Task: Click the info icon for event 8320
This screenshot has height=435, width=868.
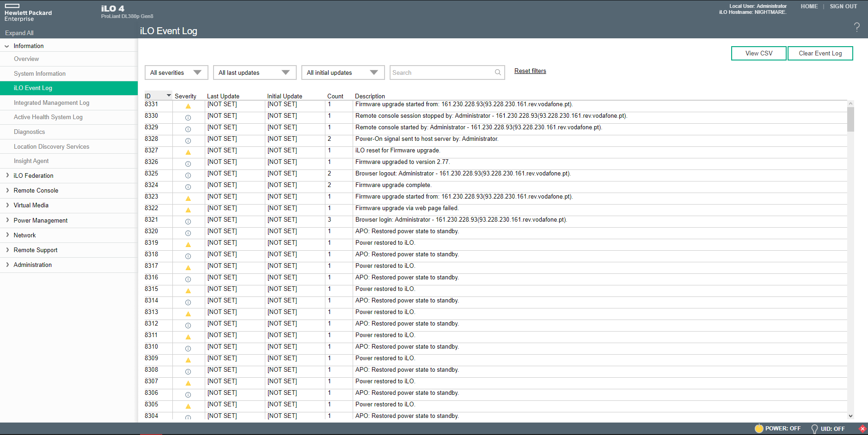Action: coord(188,233)
